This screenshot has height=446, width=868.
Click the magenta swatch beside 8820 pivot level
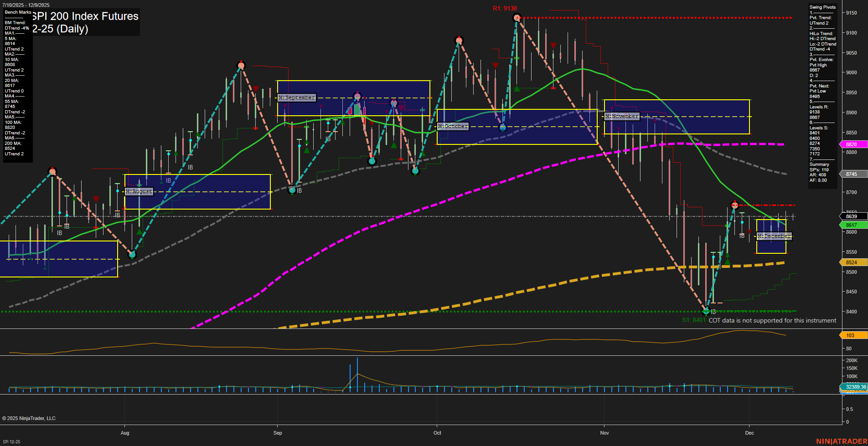click(843, 144)
